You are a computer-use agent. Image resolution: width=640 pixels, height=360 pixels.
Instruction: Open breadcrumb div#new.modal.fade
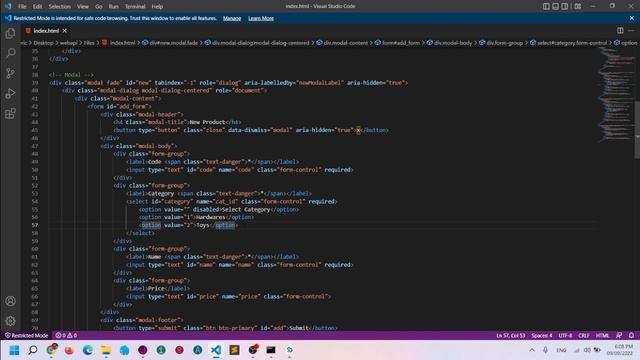tap(170, 43)
